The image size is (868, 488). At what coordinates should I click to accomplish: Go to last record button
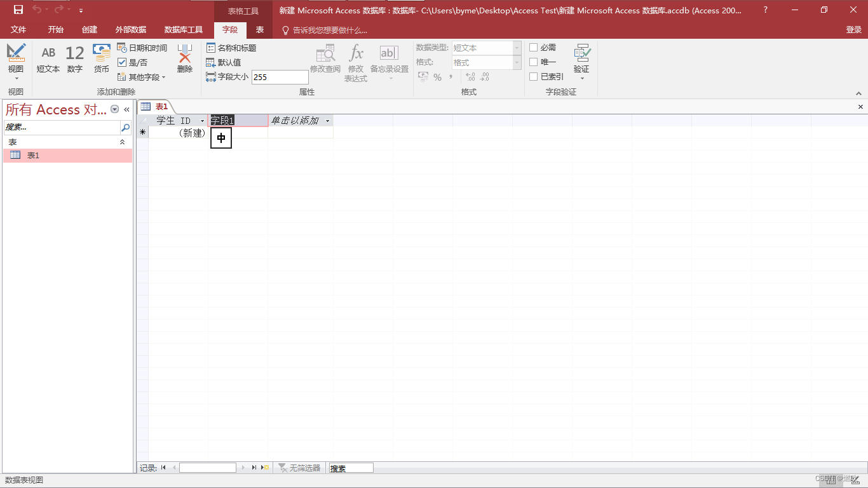254,468
